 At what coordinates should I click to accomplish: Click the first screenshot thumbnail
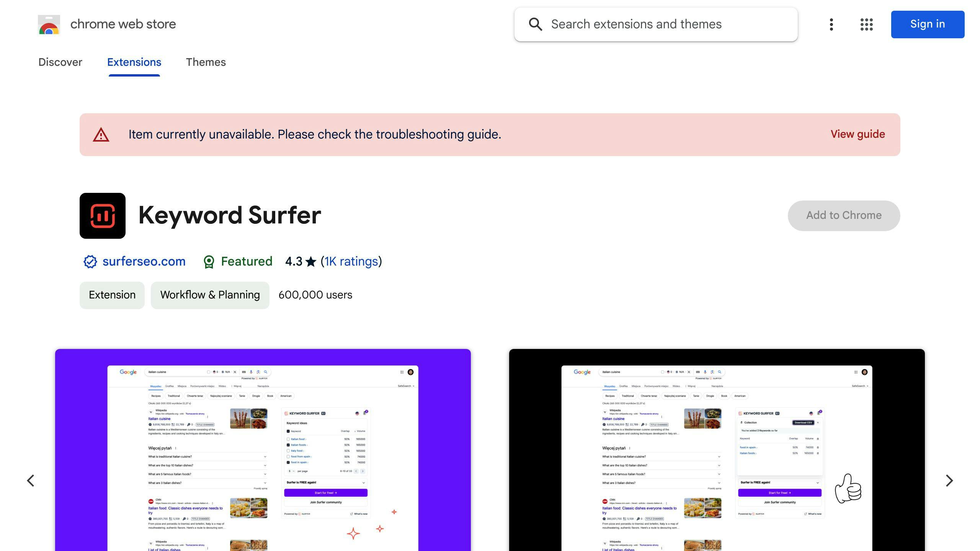click(x=263, y=450)
